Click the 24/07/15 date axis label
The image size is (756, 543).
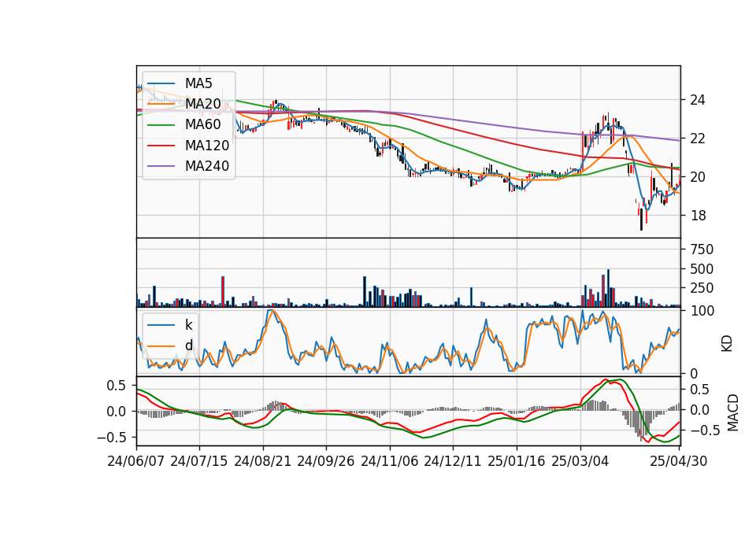[x=198, y=461]
